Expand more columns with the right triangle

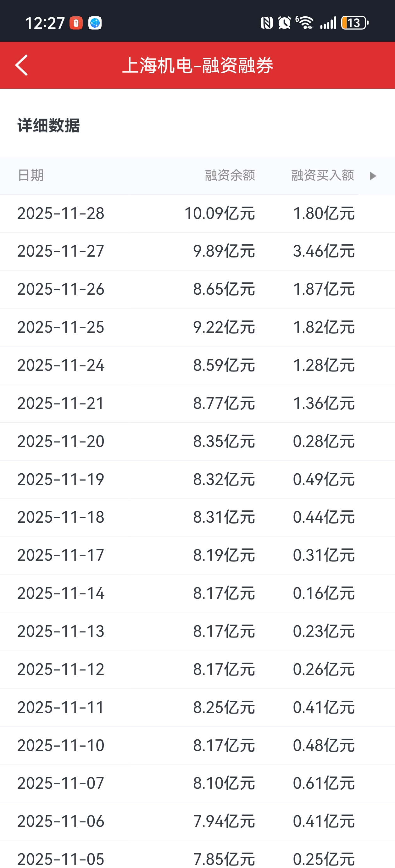pyautogui.click(x=372, y=176)
